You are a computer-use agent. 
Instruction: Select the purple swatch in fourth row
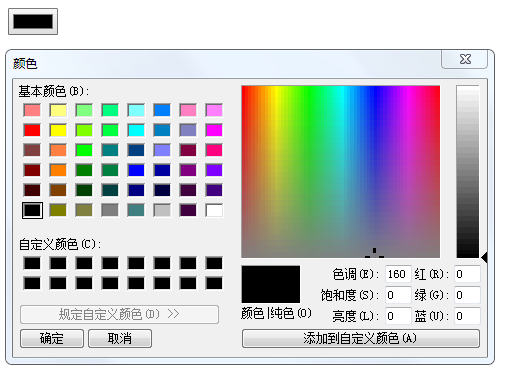point(188,170)
